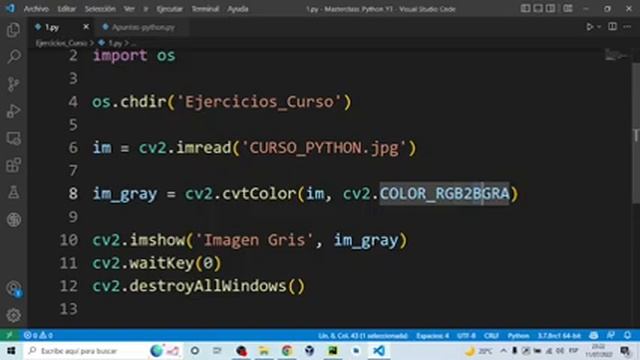
Task: Open the taskbar clock and date
Action: coord(598,351)
